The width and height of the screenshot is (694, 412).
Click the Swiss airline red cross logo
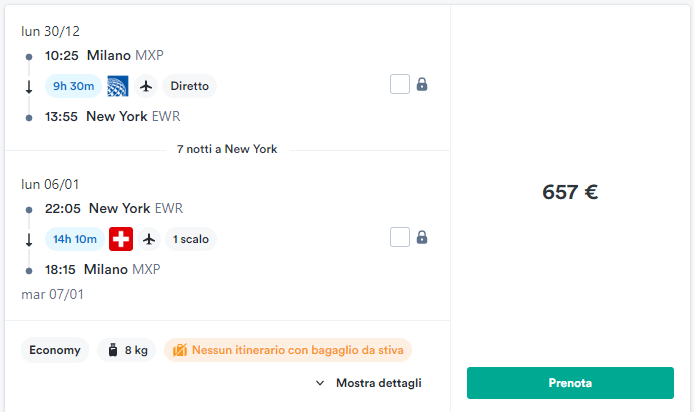pos(121,239)
